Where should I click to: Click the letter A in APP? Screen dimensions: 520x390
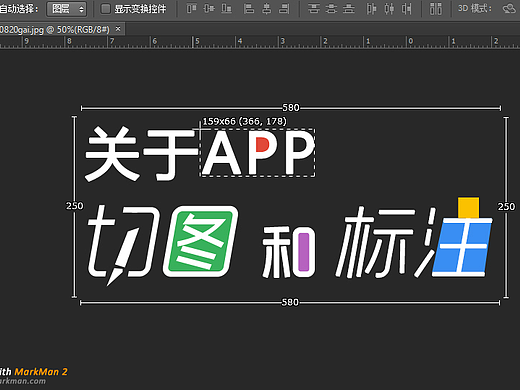tap(222, 153)
